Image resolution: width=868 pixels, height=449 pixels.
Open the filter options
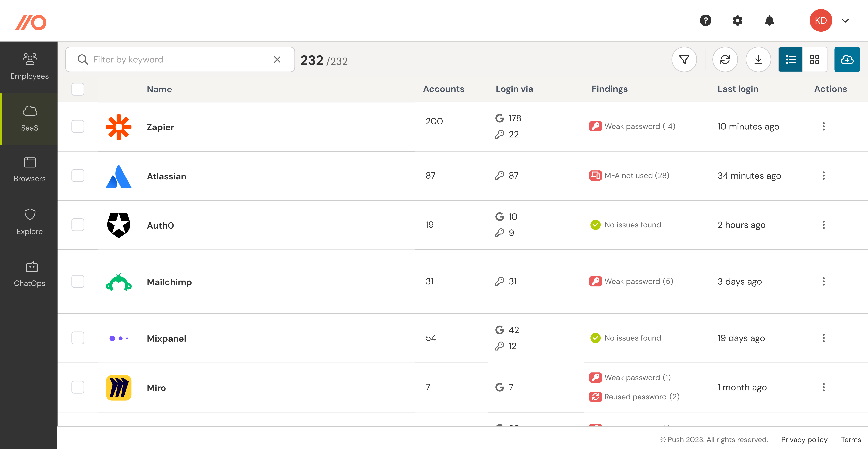click(x=684, y=59)
